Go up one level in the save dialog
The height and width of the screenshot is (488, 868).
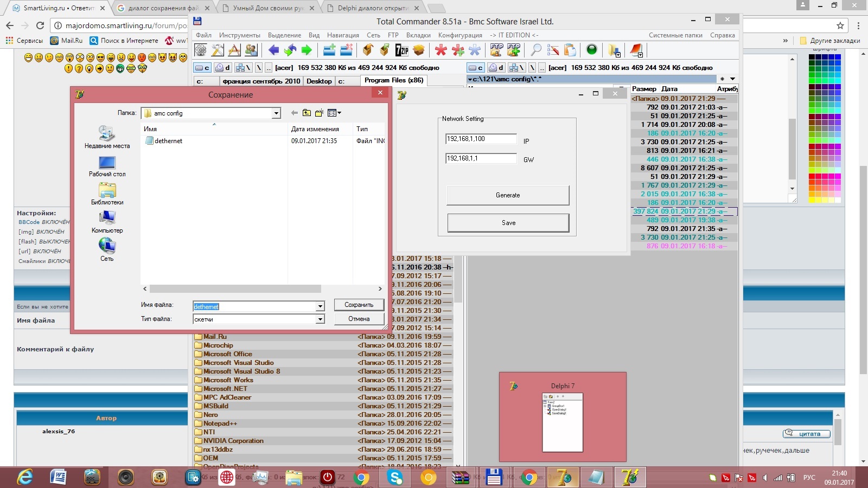307,113
